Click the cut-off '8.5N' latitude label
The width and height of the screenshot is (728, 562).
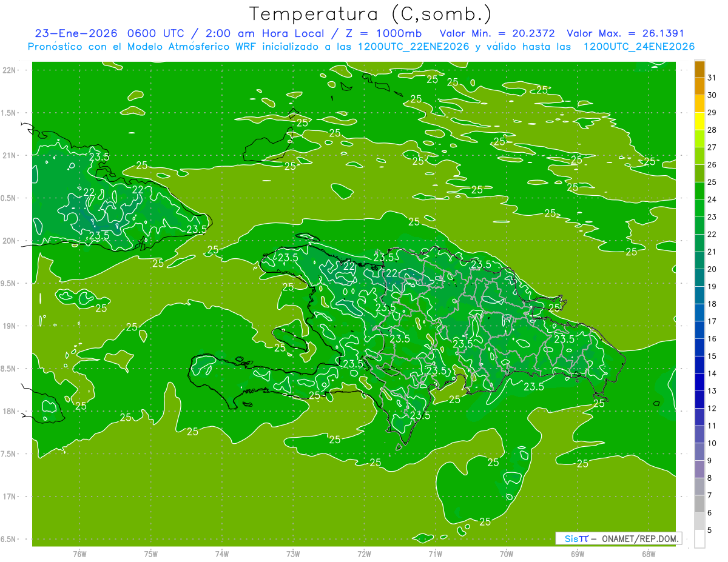pos(8,369)
